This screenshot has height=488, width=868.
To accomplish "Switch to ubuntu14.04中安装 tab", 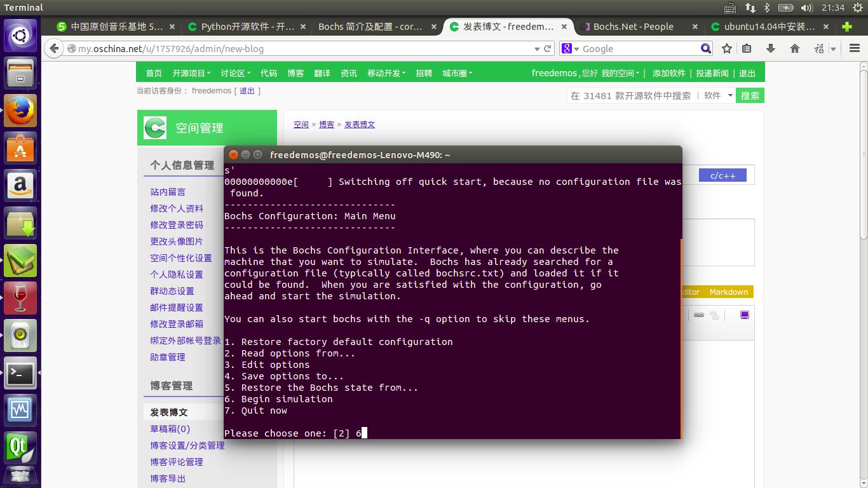I will [770, 27].
